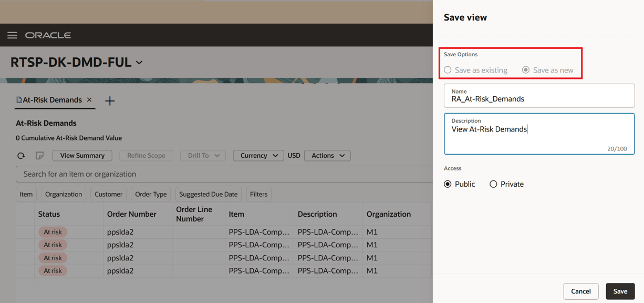This screenshot has width=644, height=303.
Task: Click the At-Risk Demands tab document icon
Action: point(19,100)
